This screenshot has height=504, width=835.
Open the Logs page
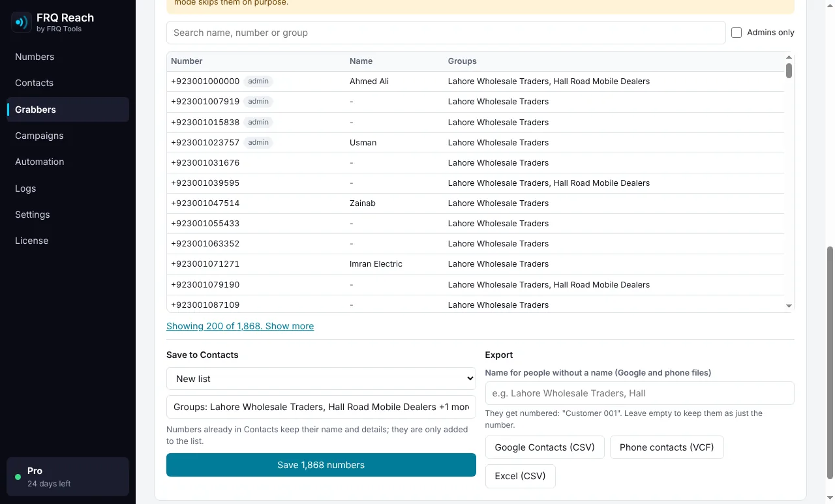tap(68, 188)
